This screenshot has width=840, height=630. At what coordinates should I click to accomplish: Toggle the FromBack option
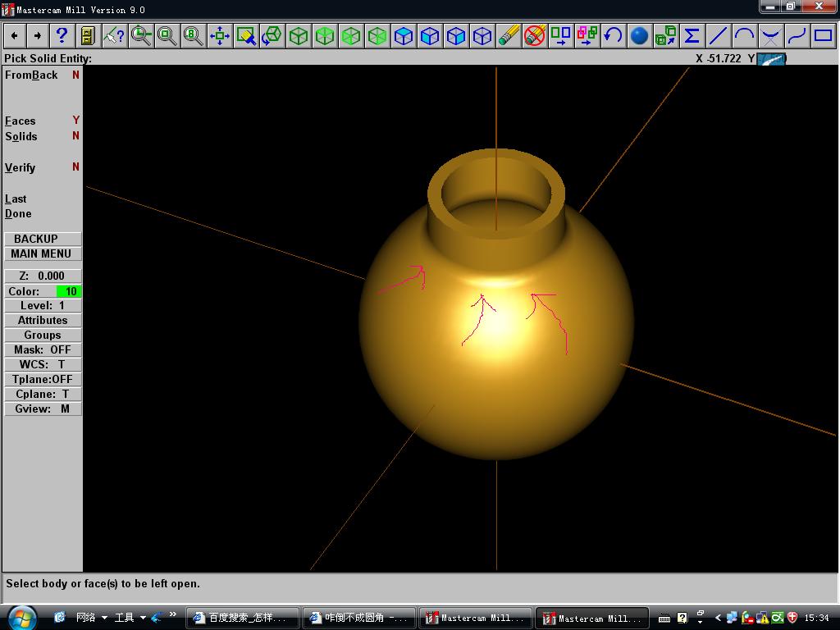43,75
